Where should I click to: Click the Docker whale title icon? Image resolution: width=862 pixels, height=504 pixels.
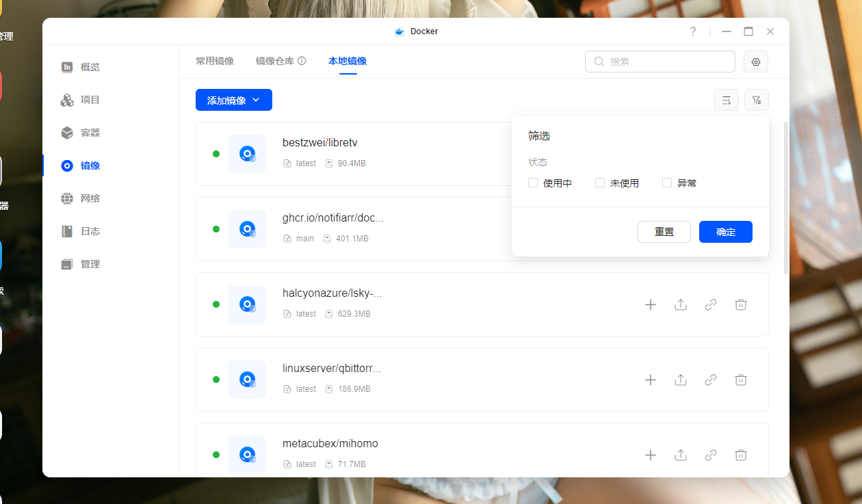pyautogui.click(x=400, y=31)
